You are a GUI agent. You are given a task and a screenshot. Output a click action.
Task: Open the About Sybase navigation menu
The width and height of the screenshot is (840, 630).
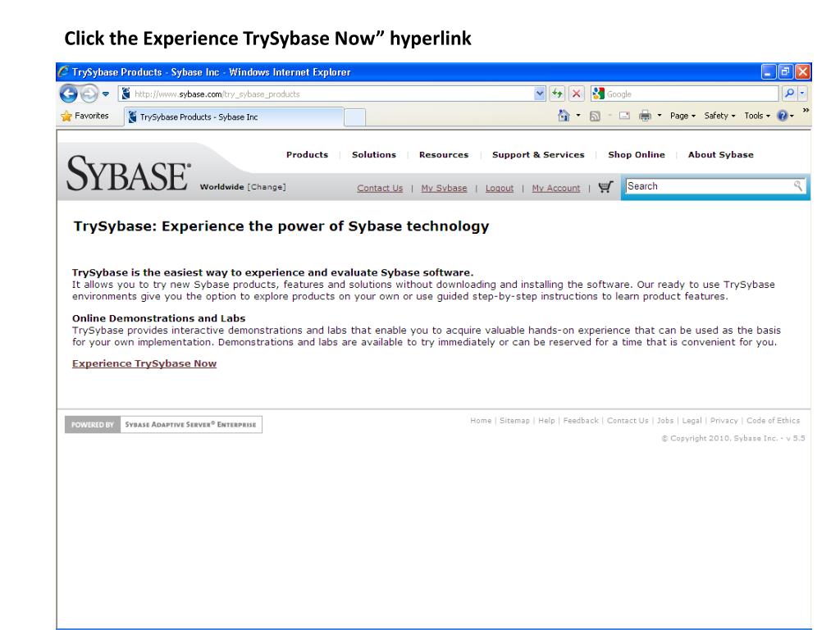click(x=720, y=155)
